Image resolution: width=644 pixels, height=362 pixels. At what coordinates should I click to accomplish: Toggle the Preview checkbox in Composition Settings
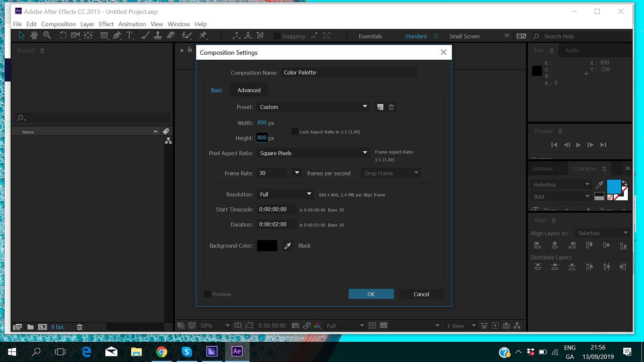(x=207, y=294)
